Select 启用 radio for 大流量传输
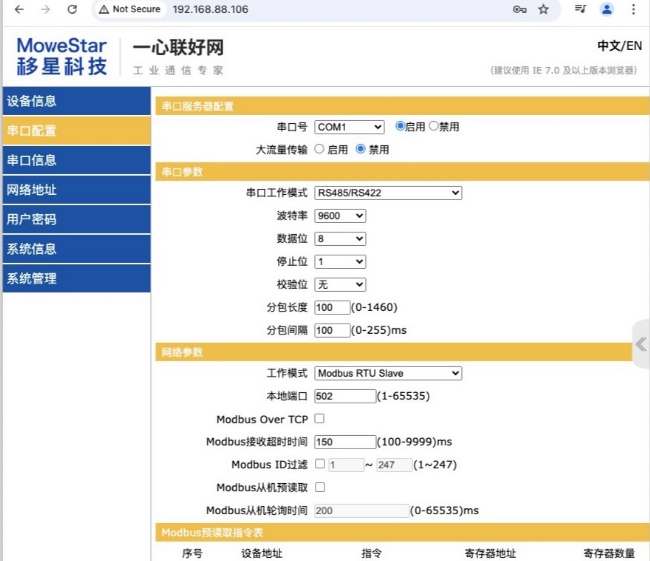The width and height of the screenshot is (650, 561). point(319,149)
